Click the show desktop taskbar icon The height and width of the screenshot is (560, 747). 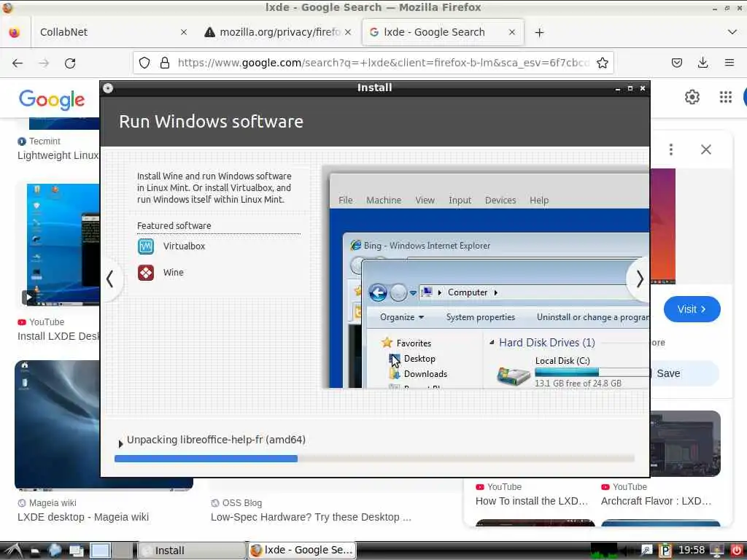click(x=76, y=551)
